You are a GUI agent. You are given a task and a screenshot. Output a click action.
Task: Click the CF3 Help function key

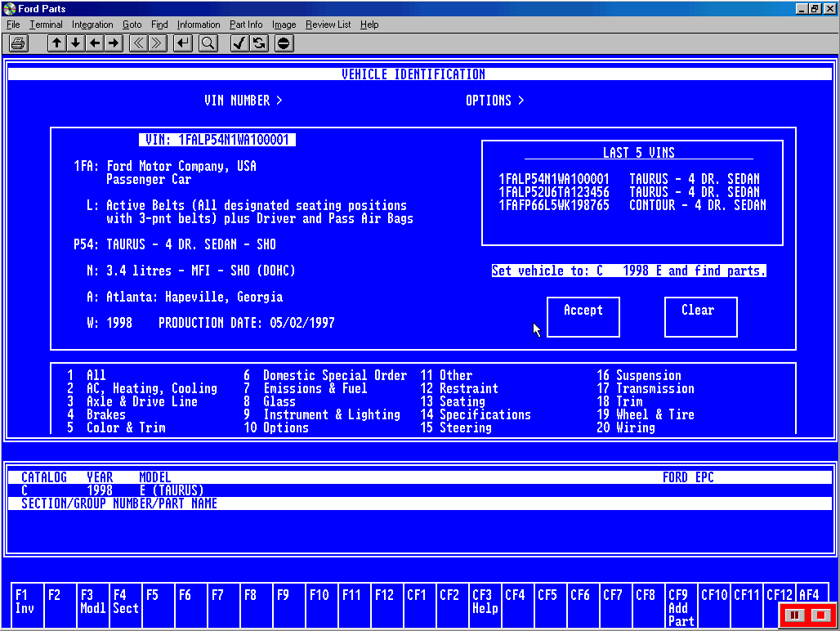tap(485, 605)
